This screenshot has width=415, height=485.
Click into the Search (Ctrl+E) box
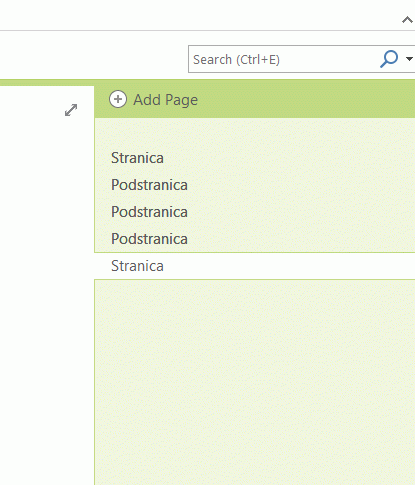point(283,59)
